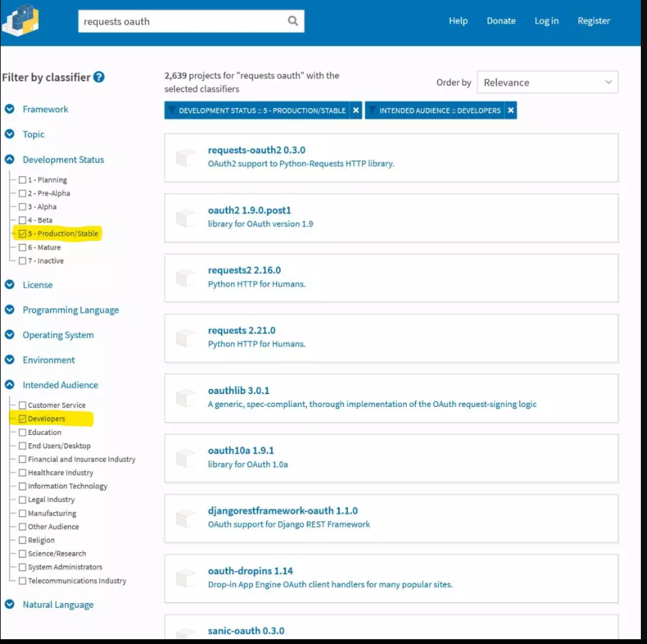647x644 pixels.
Task: Check the Telecommunications Industry checkbox
Action: (x=23, y=581)
